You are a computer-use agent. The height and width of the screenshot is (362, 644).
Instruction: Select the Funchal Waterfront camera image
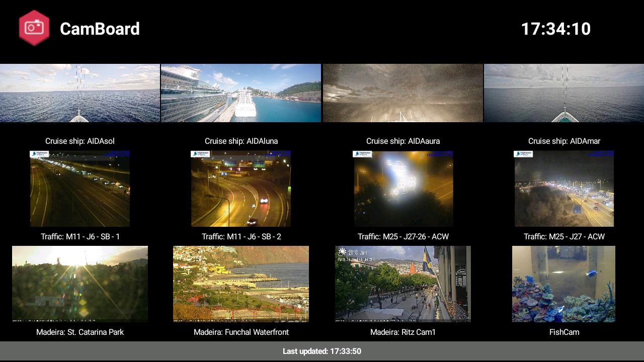point(241,284)
